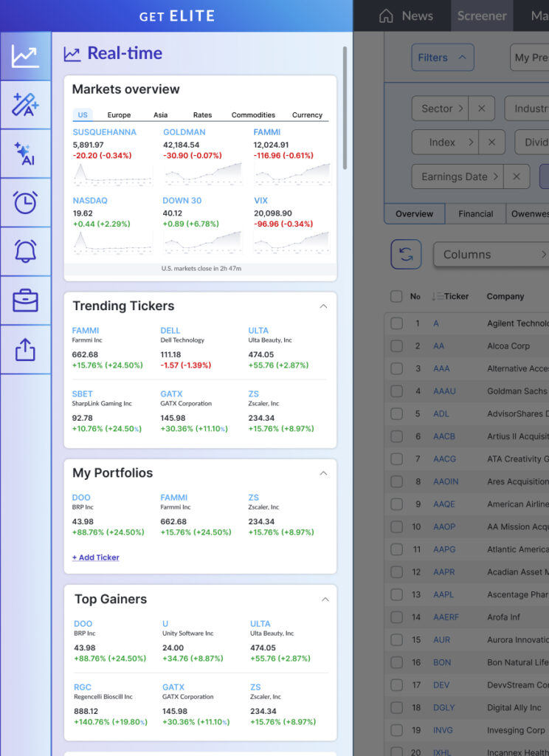Switch to the Asia markets tab
This screenshot has height=756, width=549.
point(161,114)
